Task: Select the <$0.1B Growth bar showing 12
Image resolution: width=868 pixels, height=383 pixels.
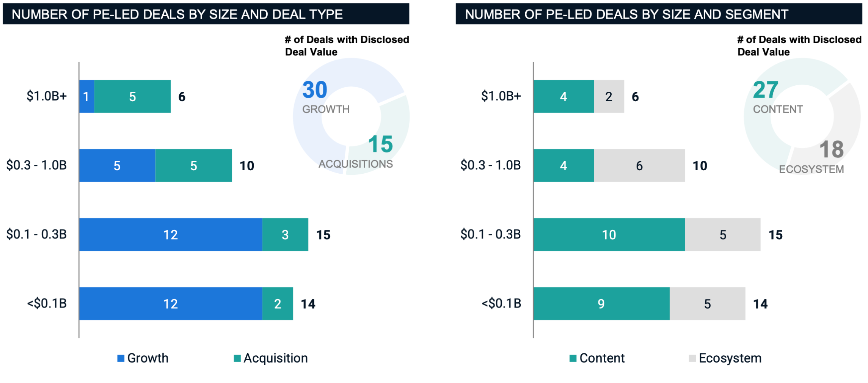Action: coord(171,303)
